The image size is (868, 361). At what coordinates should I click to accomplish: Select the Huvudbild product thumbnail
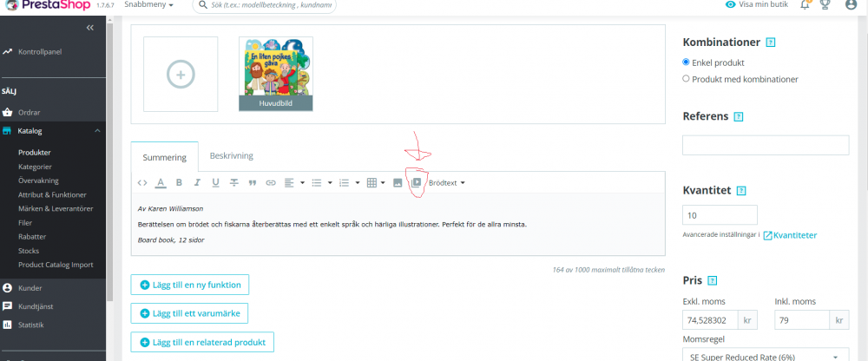tap(276, 74)
